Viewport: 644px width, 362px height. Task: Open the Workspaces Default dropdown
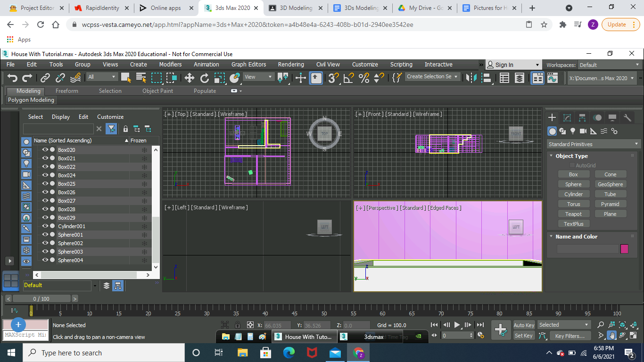click(x=609, y=65)
